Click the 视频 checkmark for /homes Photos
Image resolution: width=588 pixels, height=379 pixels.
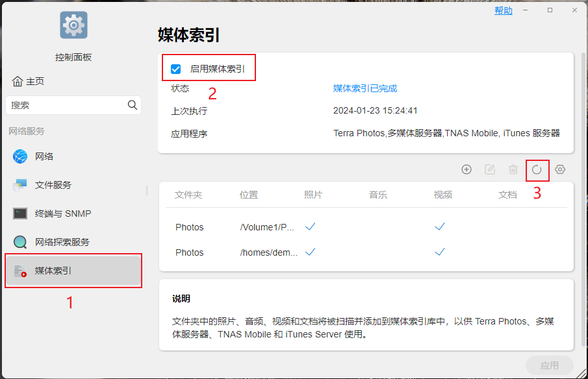tap(439, 252)
